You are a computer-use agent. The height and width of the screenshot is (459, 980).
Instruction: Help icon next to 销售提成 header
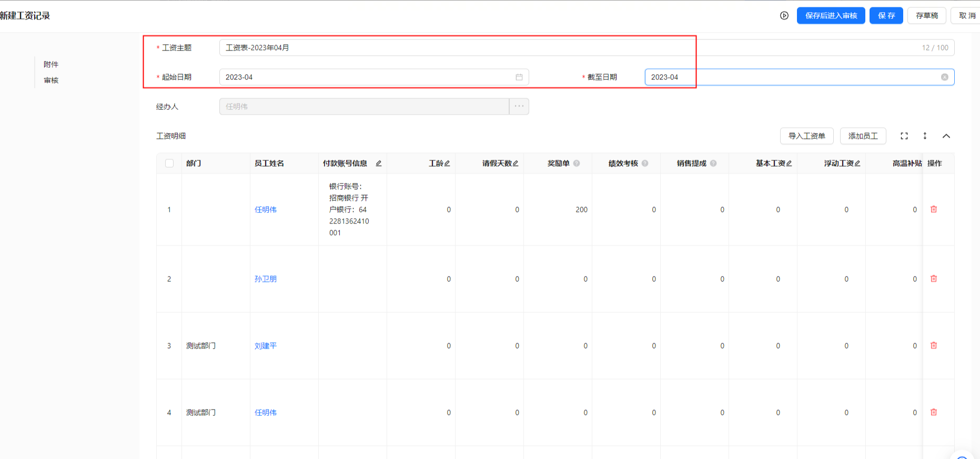713,164
